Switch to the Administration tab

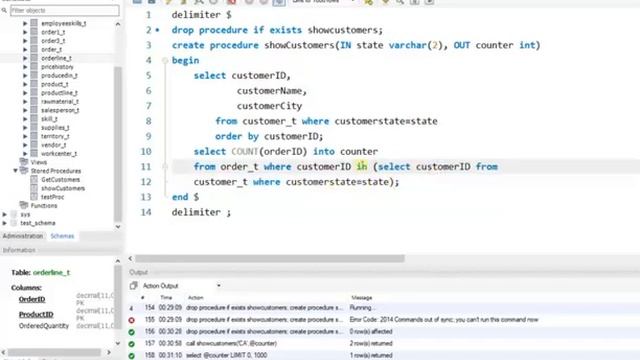[x=22, y=236]
